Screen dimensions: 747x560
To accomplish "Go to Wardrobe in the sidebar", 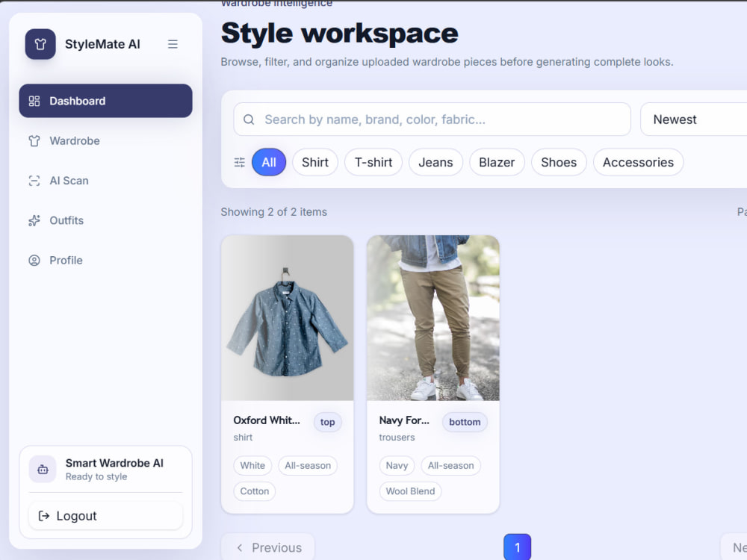I will 106,141.
